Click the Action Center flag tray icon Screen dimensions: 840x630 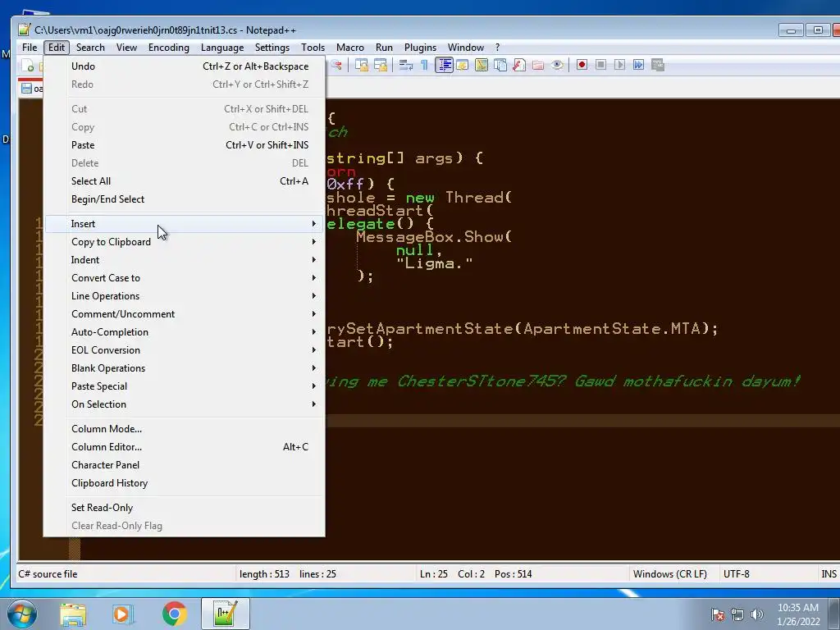(x=718, y=614)
